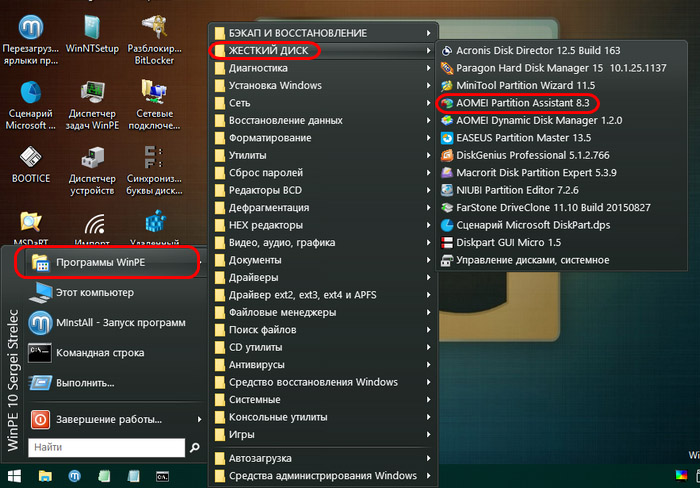The width and height of the screenshot is (700, 488).
Task: Open Командная строка from start menu
Action: 115,353
